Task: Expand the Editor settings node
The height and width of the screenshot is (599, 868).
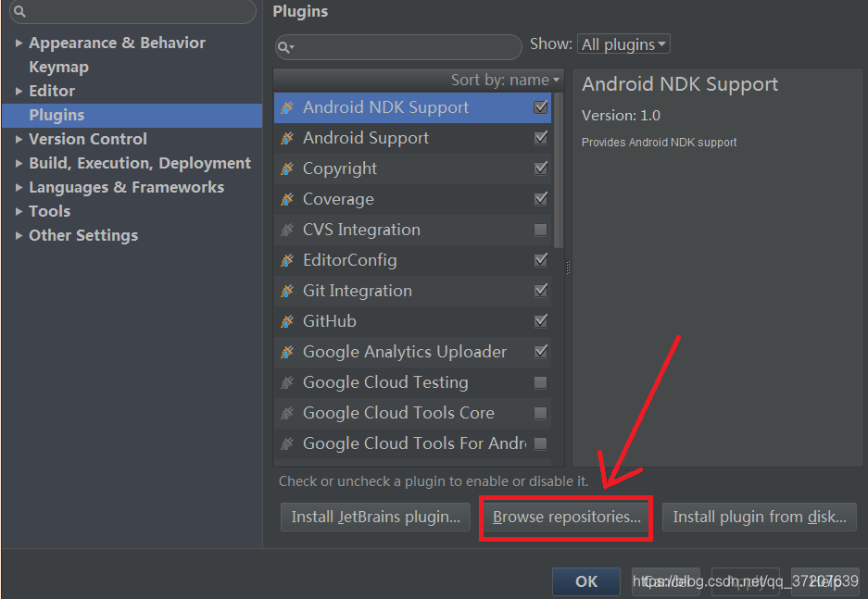Action: click(x=19, y=92)
